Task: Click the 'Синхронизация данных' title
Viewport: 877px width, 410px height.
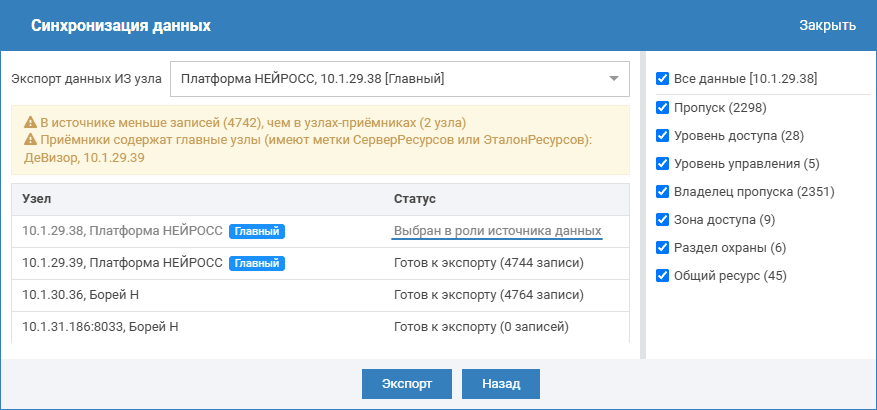Action: coord(121,26)
